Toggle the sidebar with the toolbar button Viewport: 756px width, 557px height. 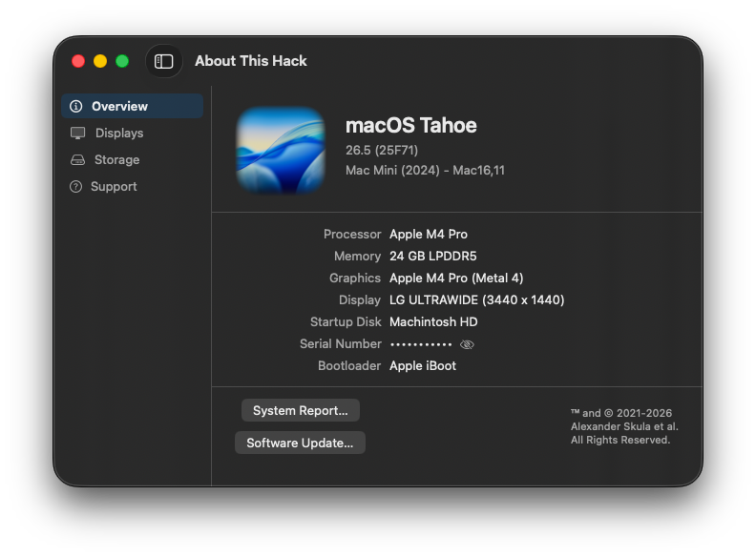point(164,61)
